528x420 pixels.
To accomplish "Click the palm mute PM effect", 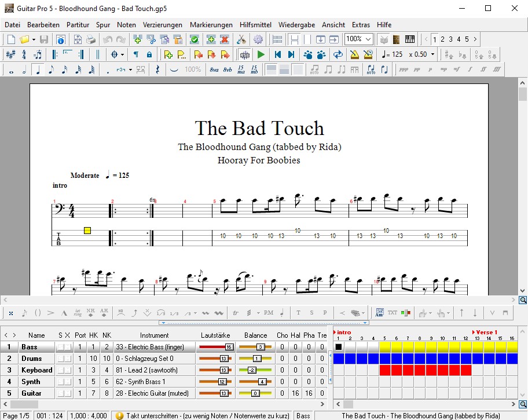I will (269, 313).
